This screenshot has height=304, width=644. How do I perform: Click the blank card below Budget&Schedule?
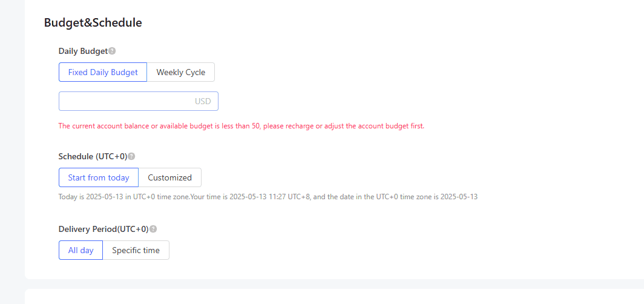point(333,297)
